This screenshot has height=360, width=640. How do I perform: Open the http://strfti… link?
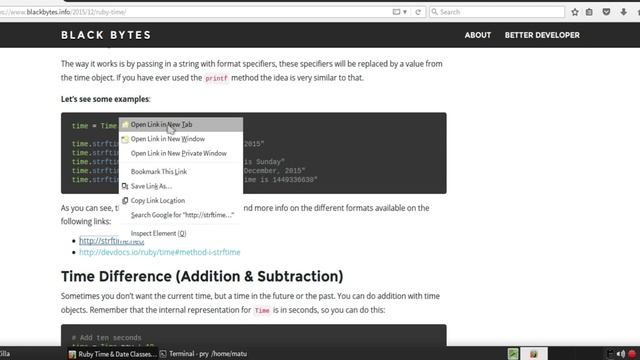(111, 241)
